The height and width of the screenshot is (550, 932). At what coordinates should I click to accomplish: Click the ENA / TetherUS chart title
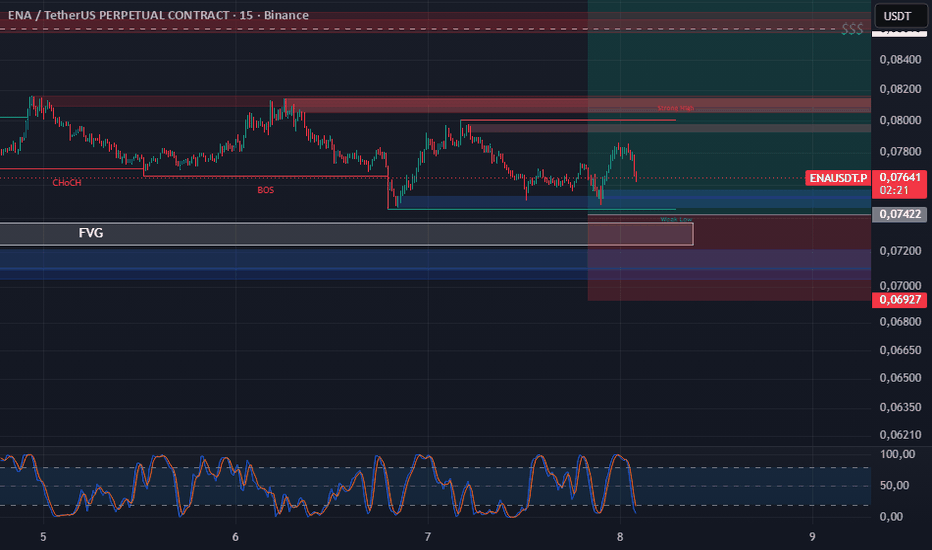[x=158, y=15]
